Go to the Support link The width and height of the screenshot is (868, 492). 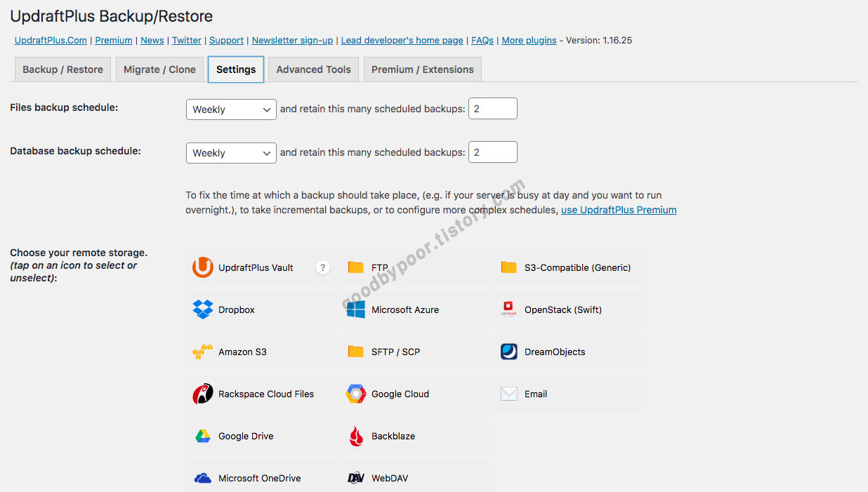pos(227,40)
